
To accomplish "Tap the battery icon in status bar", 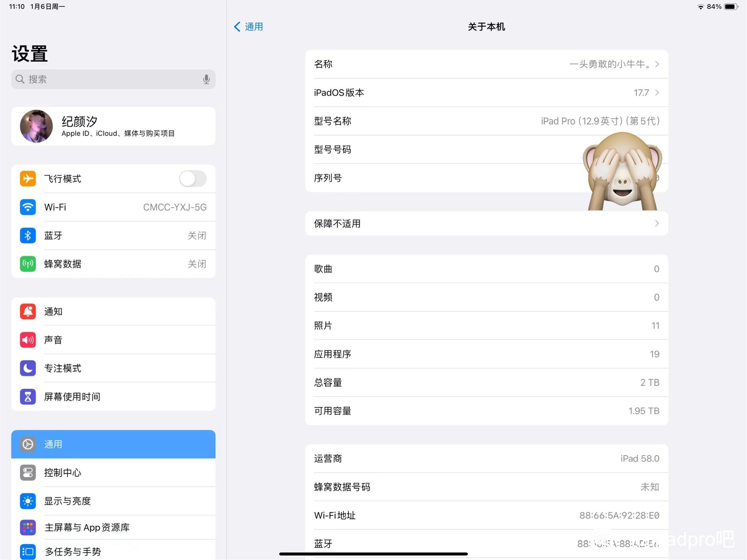I will 731,6.
